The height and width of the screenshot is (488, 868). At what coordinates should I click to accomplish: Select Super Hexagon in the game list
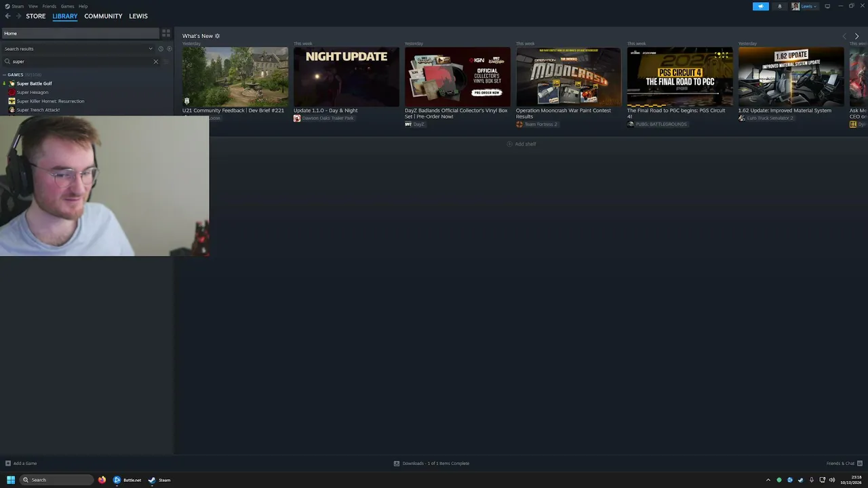pos(33,92)
